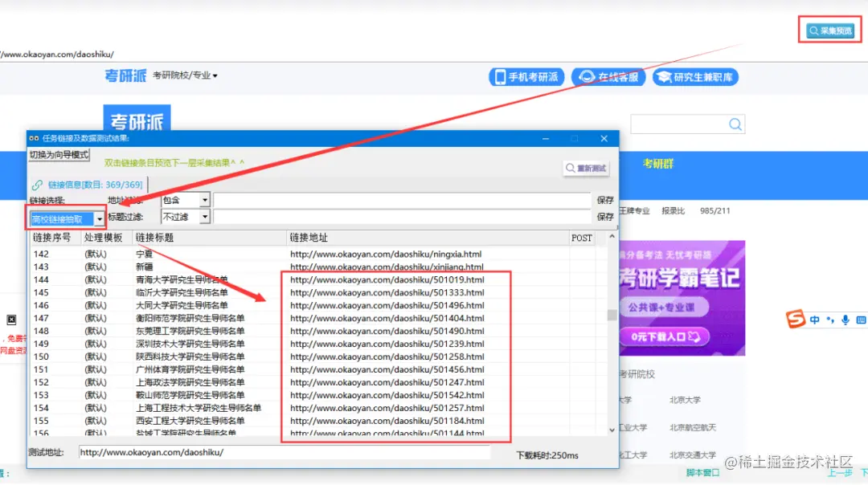
Task: Save the address filter with 保存
Action: 605,200
